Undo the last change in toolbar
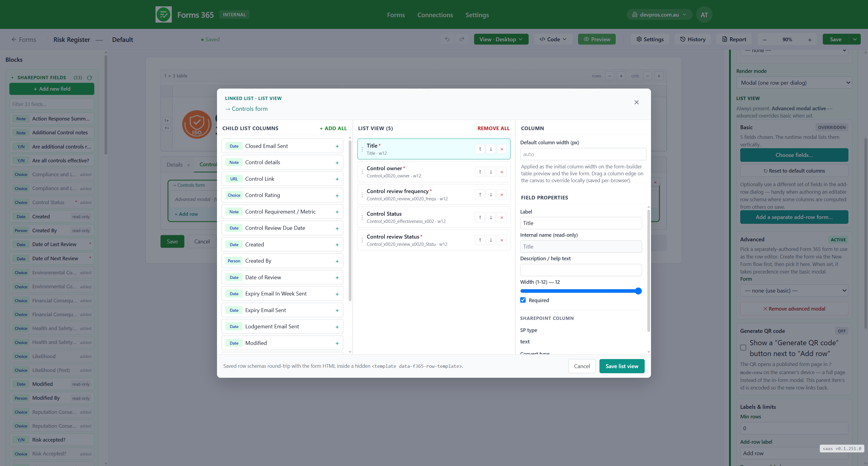This screenshot has width=868, height=466. click(x=447, y=39)
